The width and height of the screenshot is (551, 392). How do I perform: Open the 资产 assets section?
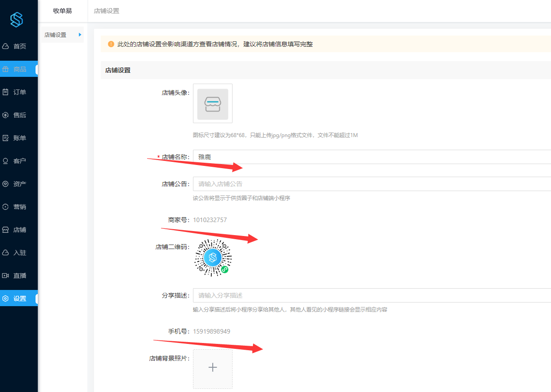(x=19, y=184)
